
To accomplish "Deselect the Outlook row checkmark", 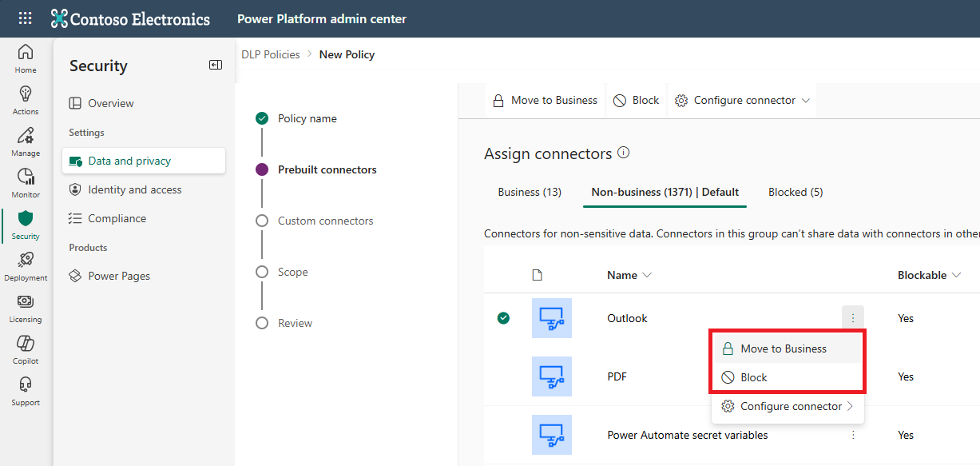I will tap(503, 318).
